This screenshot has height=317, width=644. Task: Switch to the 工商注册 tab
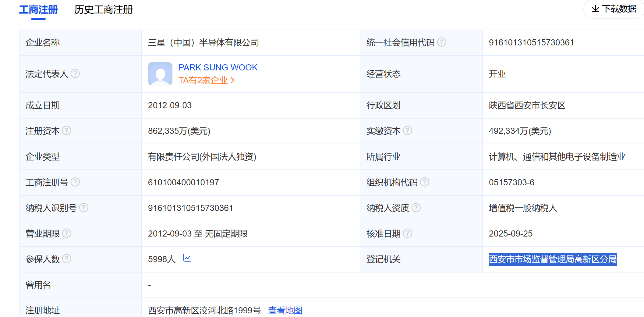point(38,10)
